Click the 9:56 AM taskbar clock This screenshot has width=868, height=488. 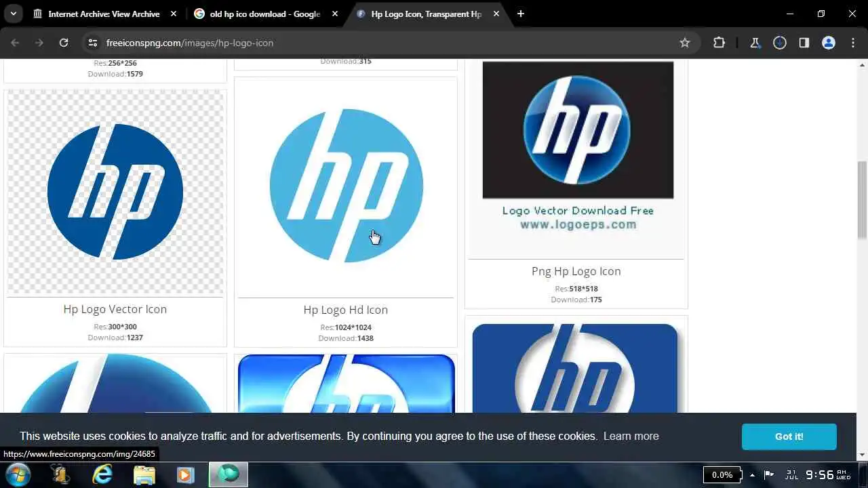pyautogui.click(x=827, y=474)
